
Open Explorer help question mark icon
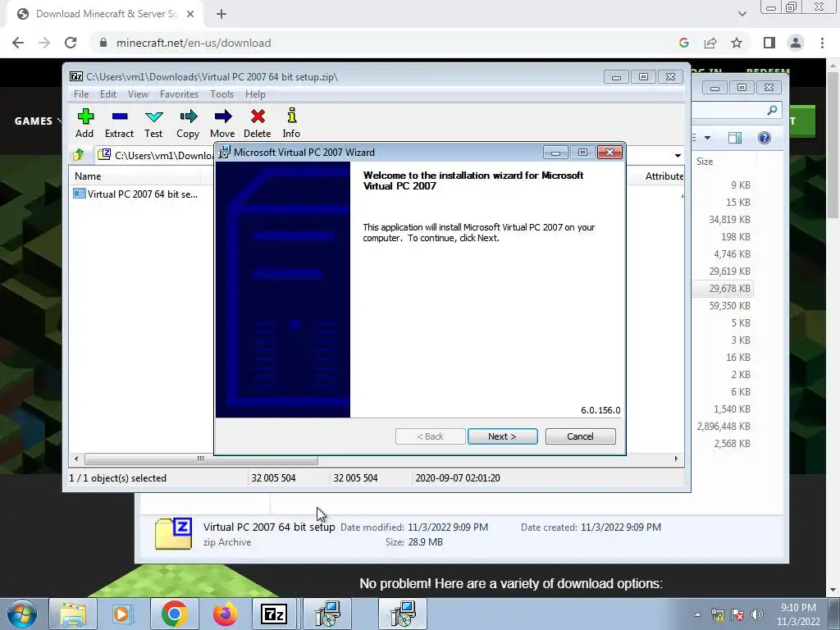[765, 138]
